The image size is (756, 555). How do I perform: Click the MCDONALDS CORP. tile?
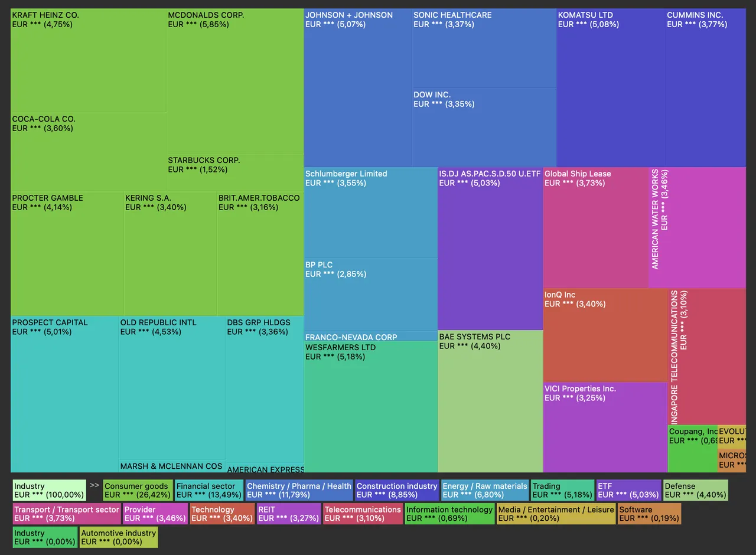[235, 81]
